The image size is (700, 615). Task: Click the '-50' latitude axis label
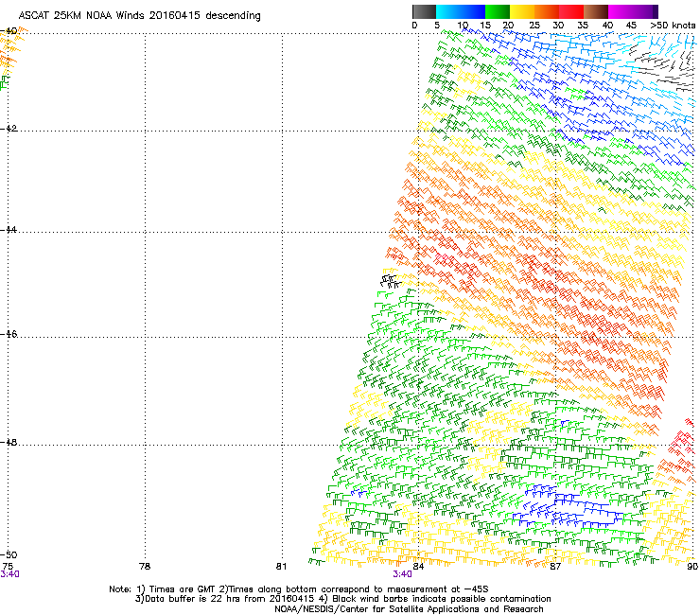pos(9,554)
